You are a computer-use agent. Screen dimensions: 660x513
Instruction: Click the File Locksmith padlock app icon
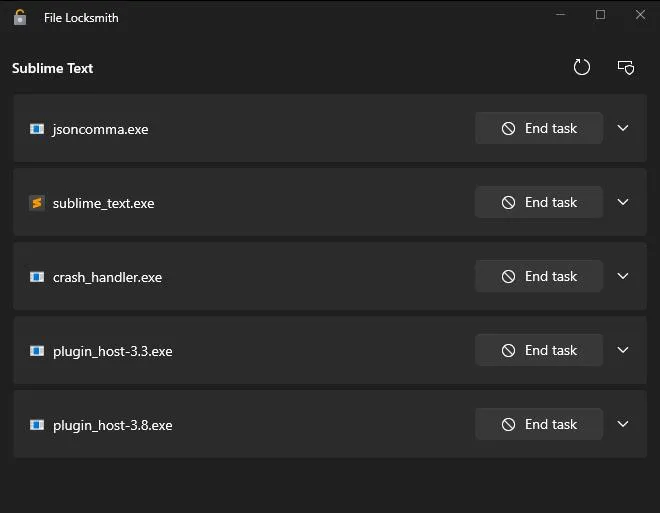[x=20, y=18]
